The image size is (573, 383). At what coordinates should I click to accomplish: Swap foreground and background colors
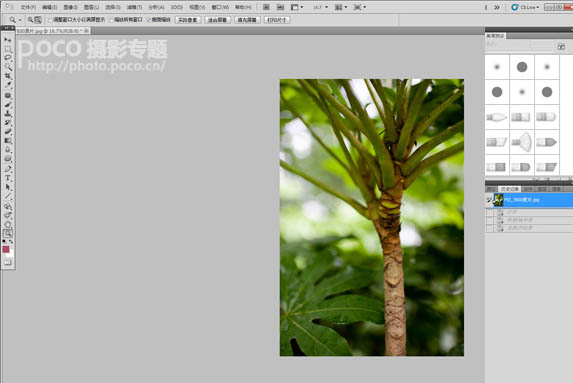coord(11,242)
